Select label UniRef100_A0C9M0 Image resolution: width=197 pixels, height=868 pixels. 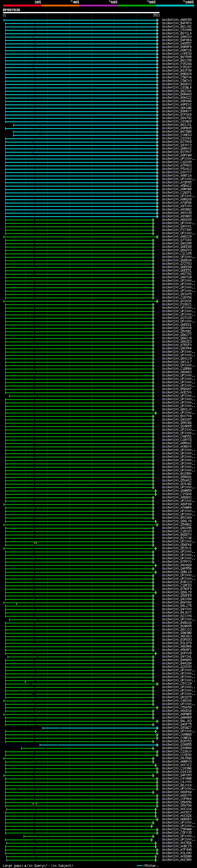coord(177,860)
